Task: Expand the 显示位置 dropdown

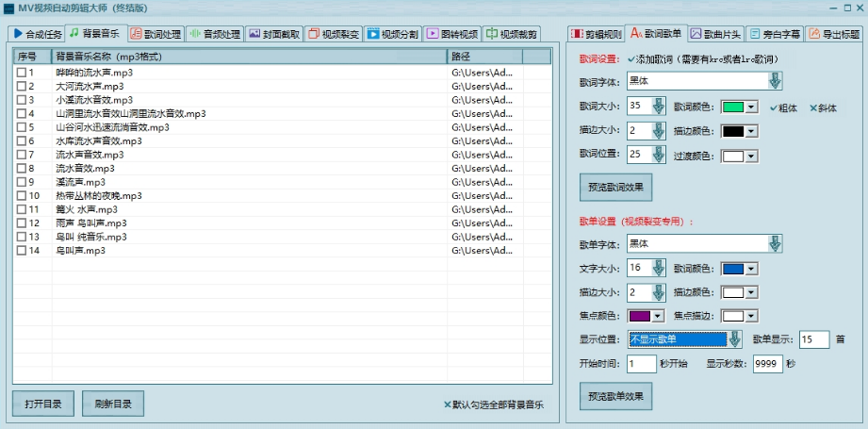Action: (x=734, y=339)
